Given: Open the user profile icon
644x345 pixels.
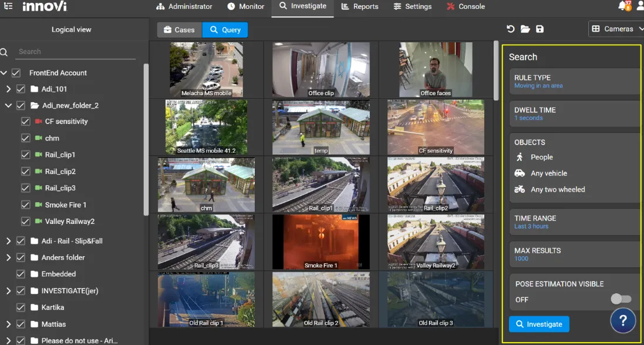Looking at the screenshot, I should [640, 6].
